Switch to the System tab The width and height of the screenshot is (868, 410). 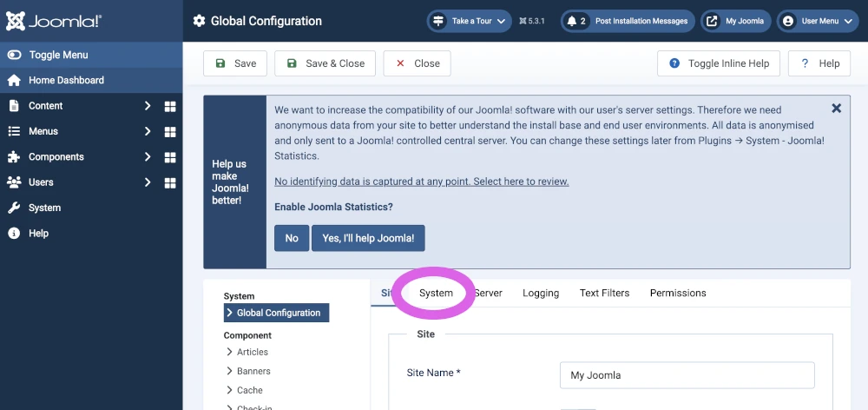436,293
